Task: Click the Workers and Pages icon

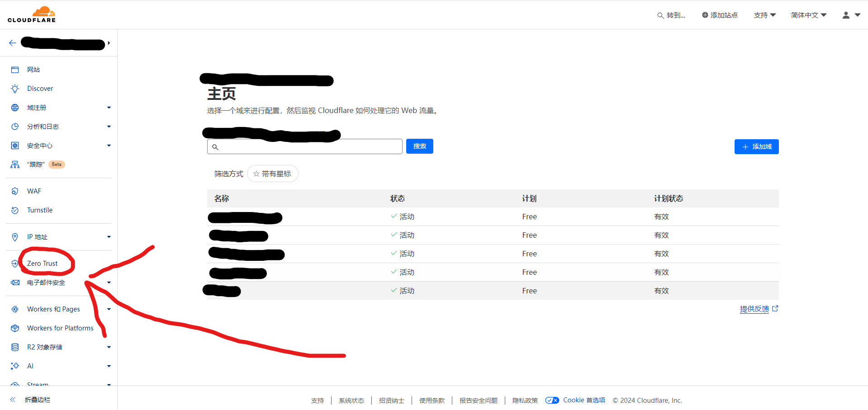Action: click(15, 309)
